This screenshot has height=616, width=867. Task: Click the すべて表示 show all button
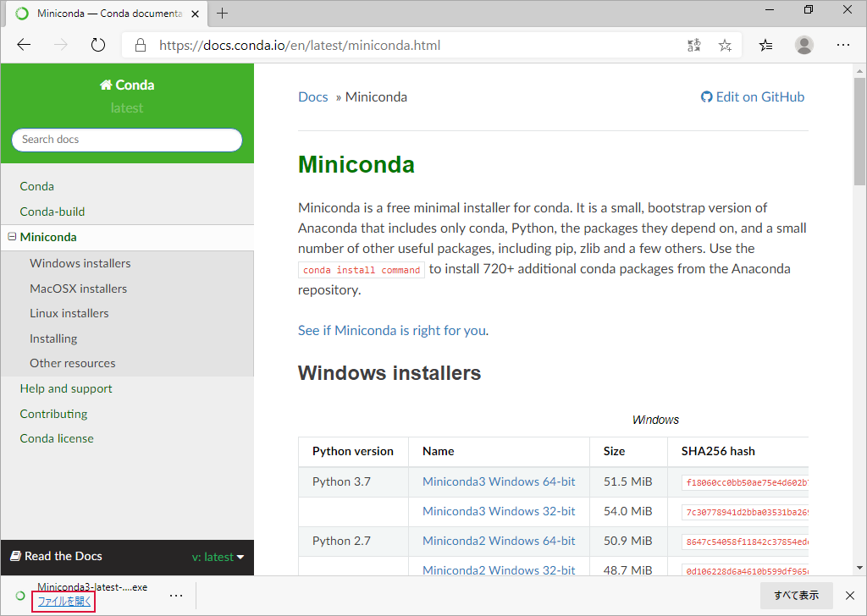coord(796,596)
